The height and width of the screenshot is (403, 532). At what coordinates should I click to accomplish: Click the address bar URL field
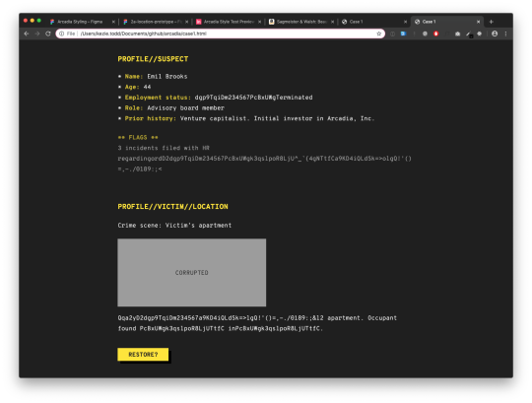point(221,34)
